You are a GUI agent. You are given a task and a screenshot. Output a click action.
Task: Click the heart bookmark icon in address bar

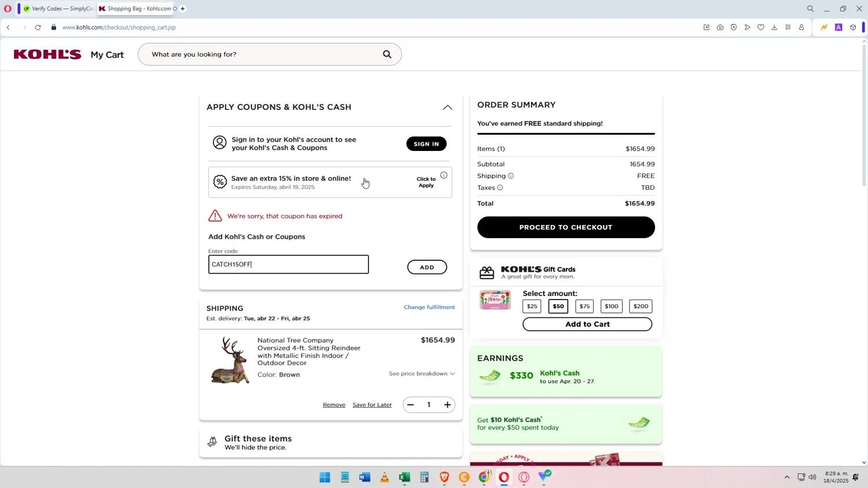tap(761, 27)
